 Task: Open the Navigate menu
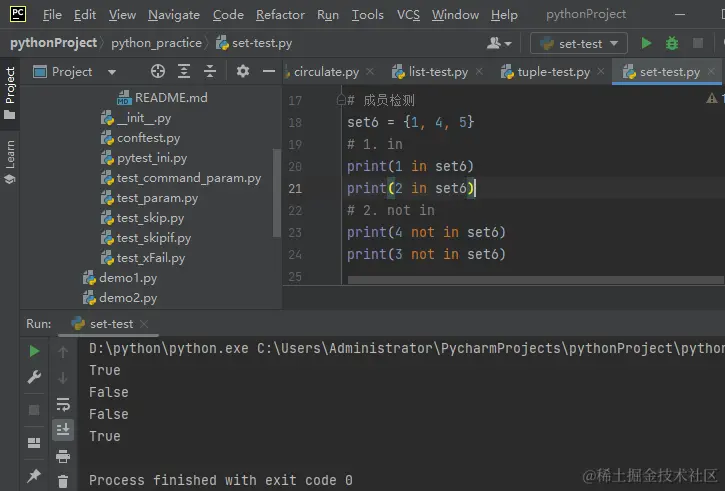pyautogui.click(x=174, y=15)
